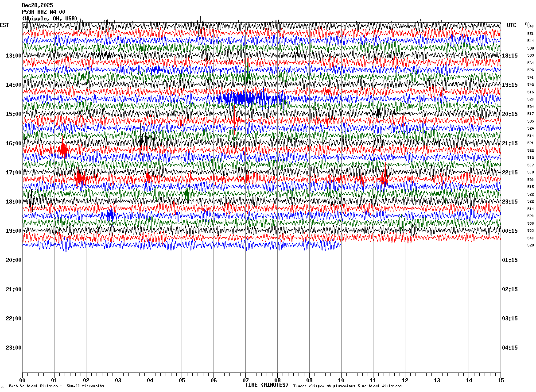Select the 19:00 EST hour label

pyautogui.click(x=14, y=231)
